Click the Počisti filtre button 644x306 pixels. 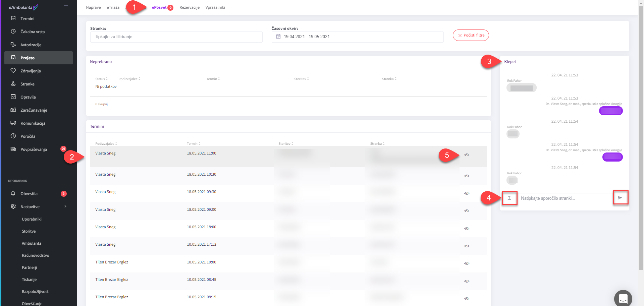(471, 35)
